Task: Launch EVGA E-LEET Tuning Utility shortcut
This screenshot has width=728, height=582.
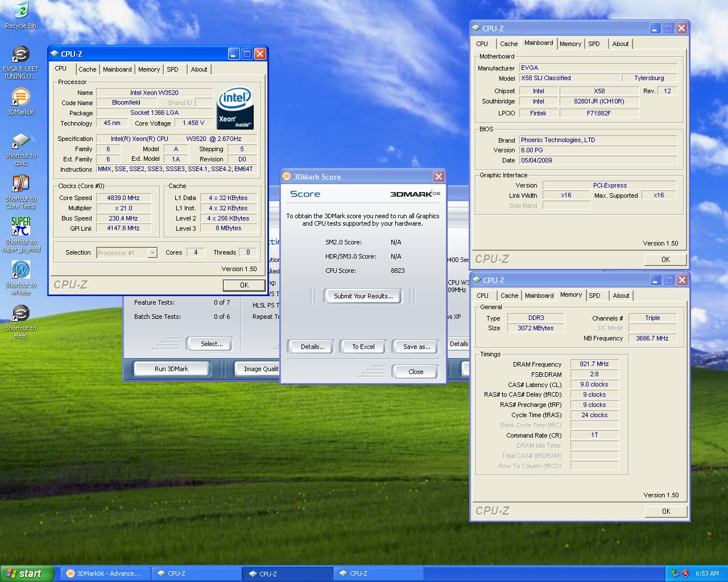Action: [20, 62]
